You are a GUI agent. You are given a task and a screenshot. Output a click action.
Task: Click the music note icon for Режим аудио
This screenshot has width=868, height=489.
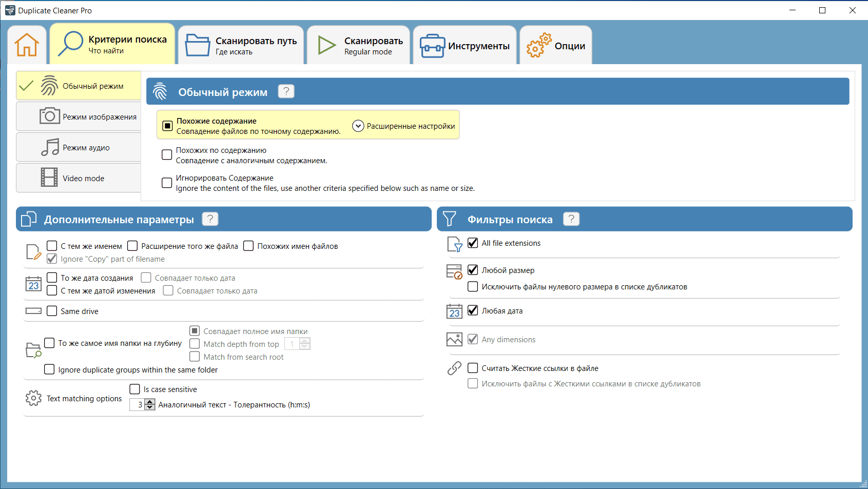pos(50,147)
